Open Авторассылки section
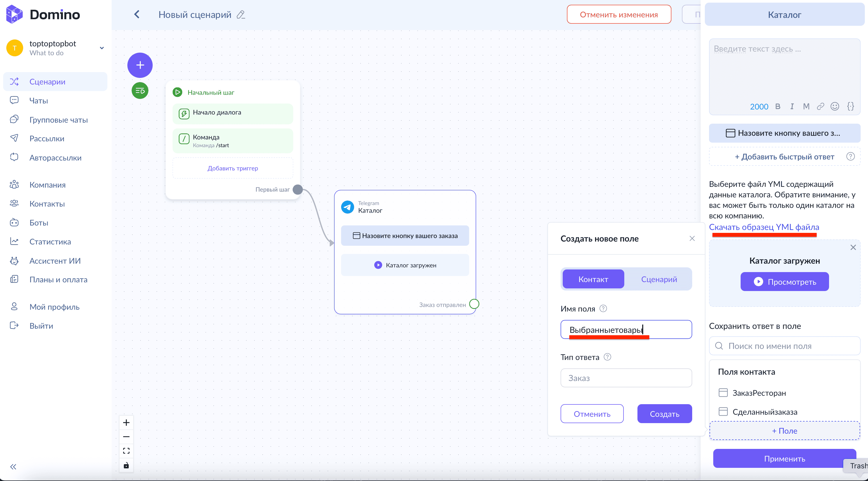The width and height of the screenshot is (868, 481). pos(55,158)
